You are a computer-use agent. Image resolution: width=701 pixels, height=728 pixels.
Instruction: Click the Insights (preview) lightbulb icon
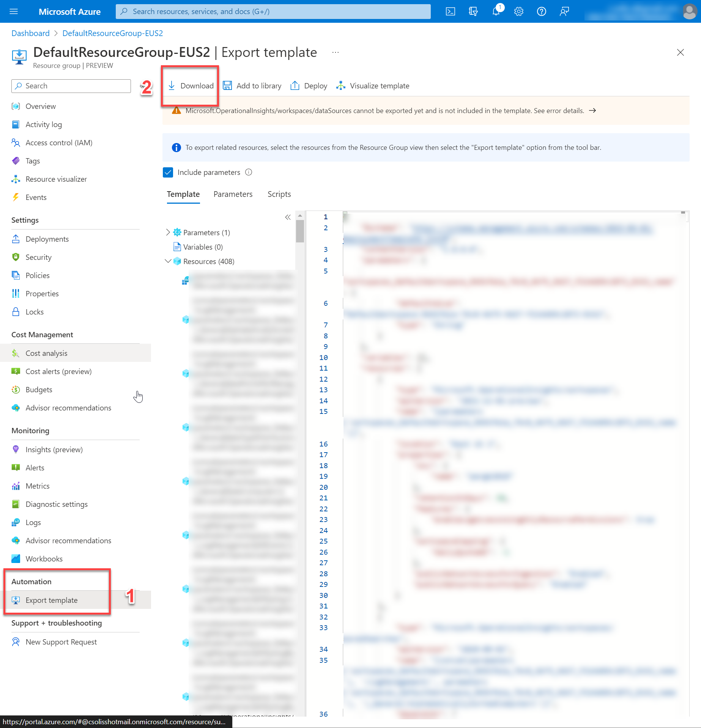tap(16, 450)
